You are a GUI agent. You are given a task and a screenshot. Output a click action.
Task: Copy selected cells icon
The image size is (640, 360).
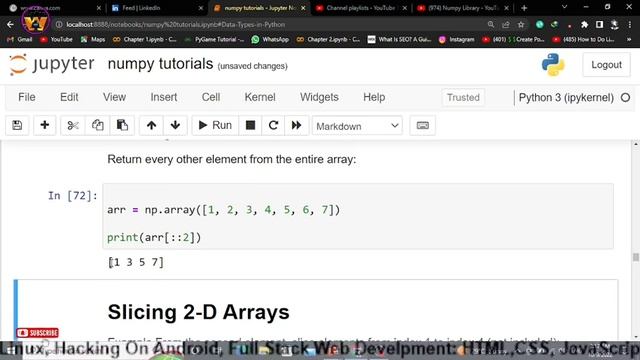click(98, 125)
